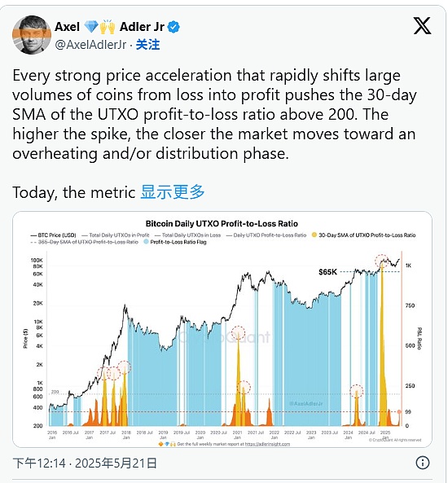The height and width of the screenshot is (483, 448).
Task: Open the Bitcoin UTXO chart image
Action: [x=222, y=329]
